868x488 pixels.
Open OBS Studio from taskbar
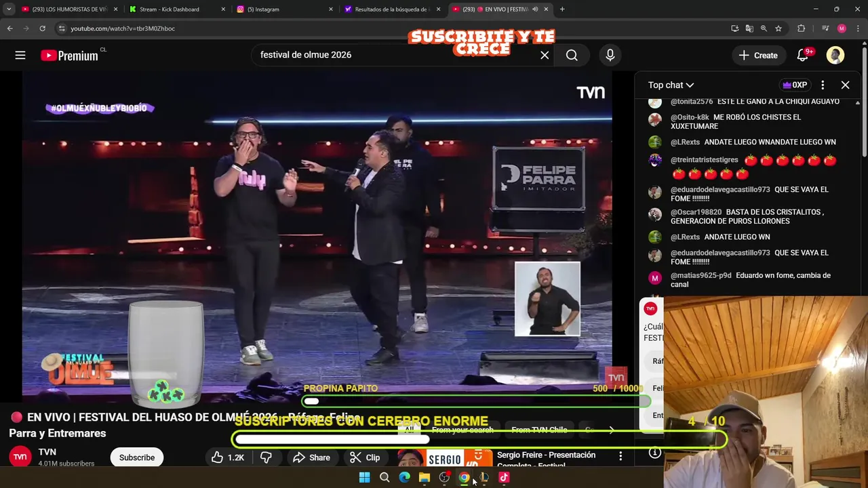(x=444, y=477)
